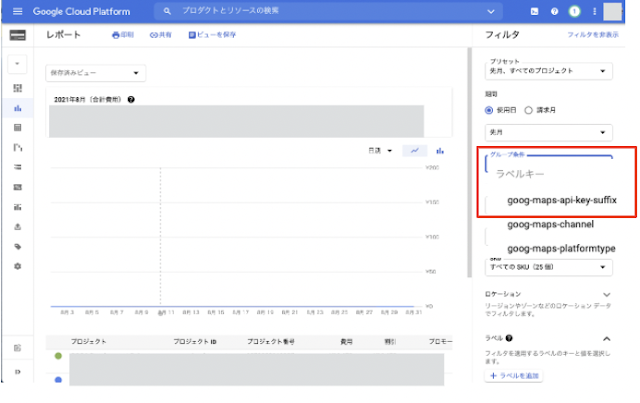
Task: Open the 保存済みビュー saved views dropdown
Action: 96,73
